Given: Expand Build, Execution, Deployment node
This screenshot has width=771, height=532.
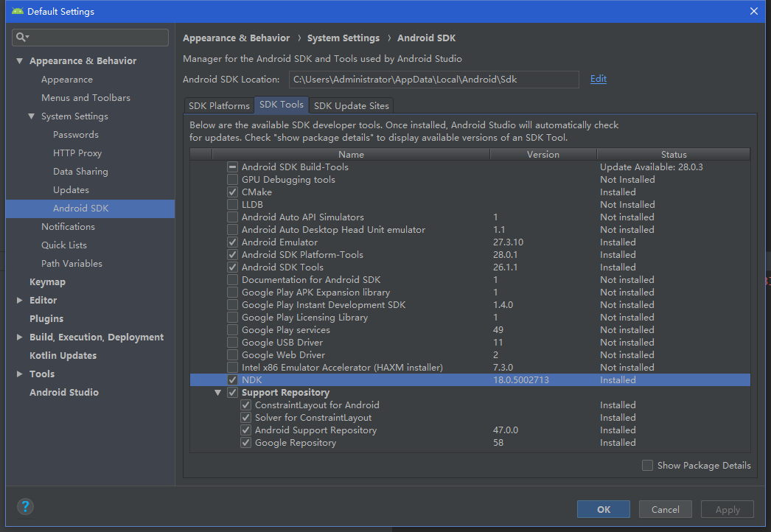Looking at the screenshot, I should pos(20,337).
